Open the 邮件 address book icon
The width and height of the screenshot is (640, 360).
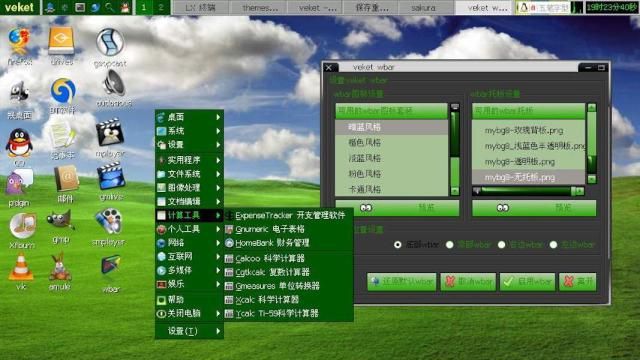(66, 179)
